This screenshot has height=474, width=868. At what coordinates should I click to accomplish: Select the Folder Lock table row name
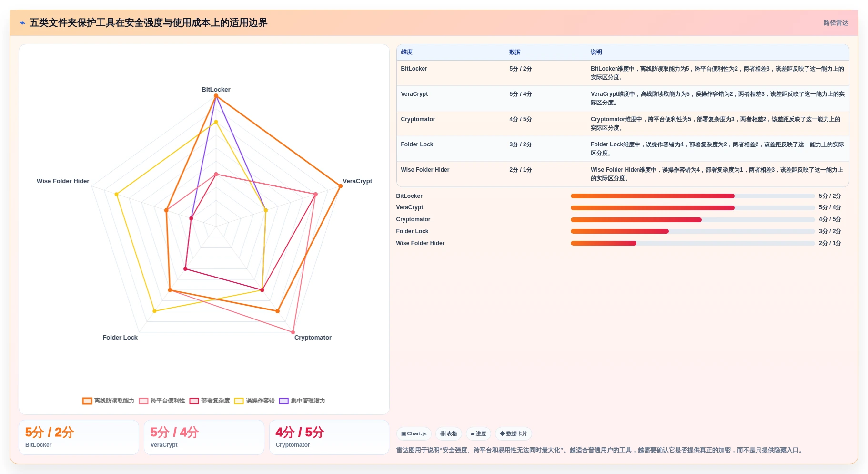[x=417, y=144]
